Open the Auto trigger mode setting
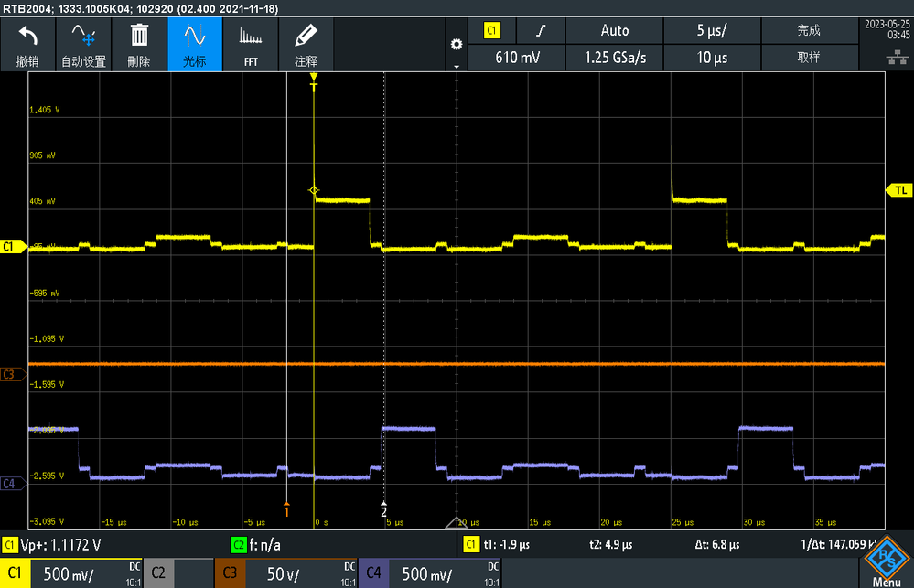 tap(615, 30)
